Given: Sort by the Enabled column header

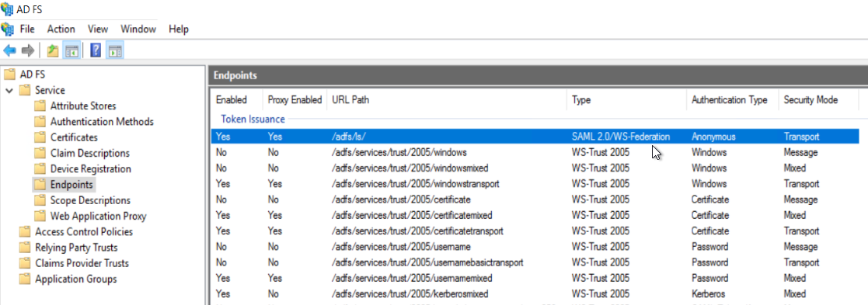Looking at the screenshot, I should [x=235, y=100].
